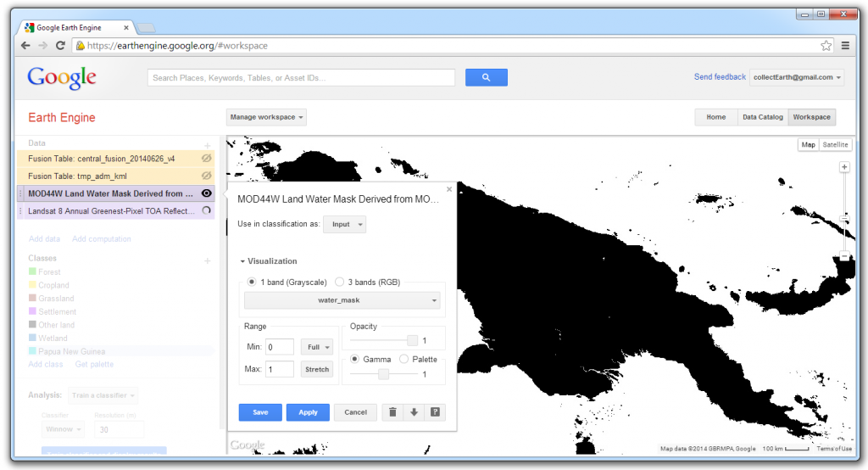Click the Add computation link
The height and width of the screenshot is (470, 868).
102,239
